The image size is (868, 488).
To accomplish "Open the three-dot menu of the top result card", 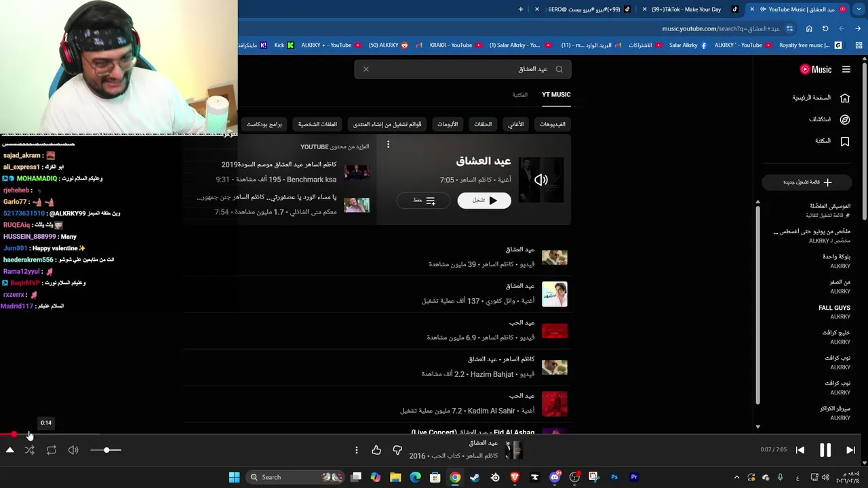I will [388, 144].
